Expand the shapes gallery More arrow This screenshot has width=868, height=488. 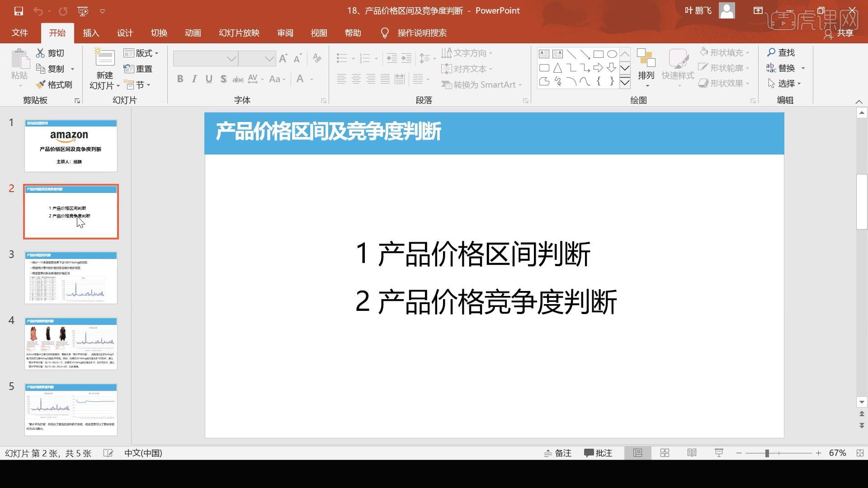tap(625, 82)
